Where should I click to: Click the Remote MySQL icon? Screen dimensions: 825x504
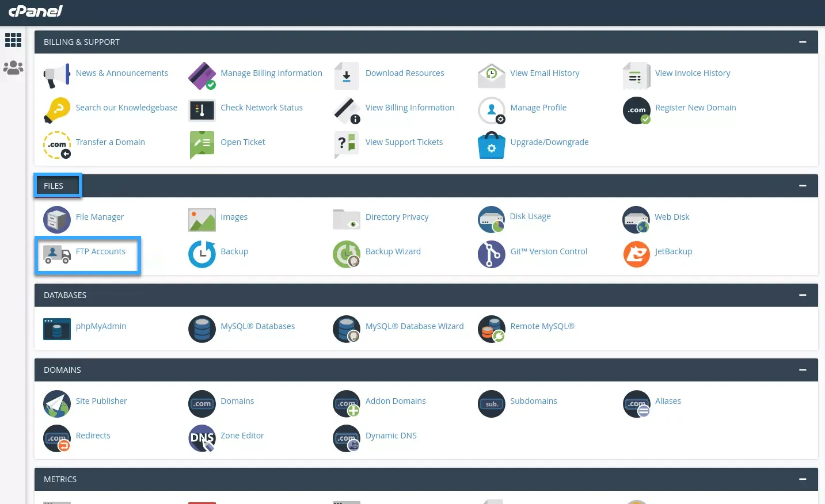[492, 329]
